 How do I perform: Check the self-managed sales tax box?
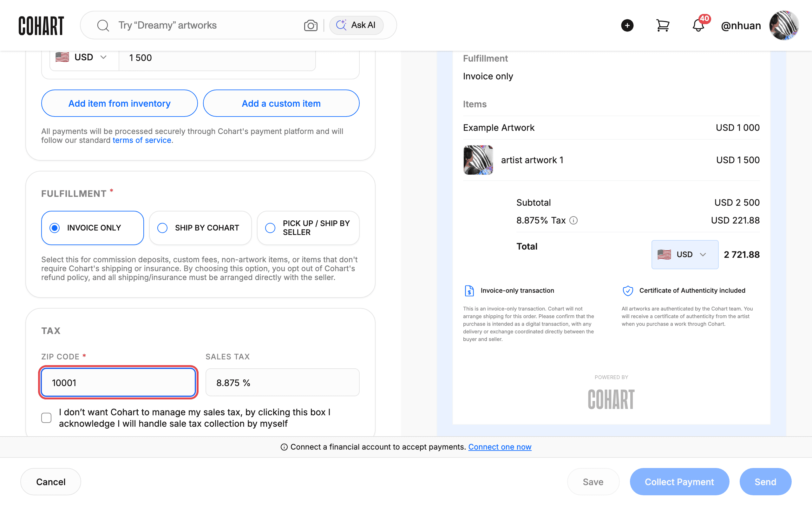coord(46,418)
